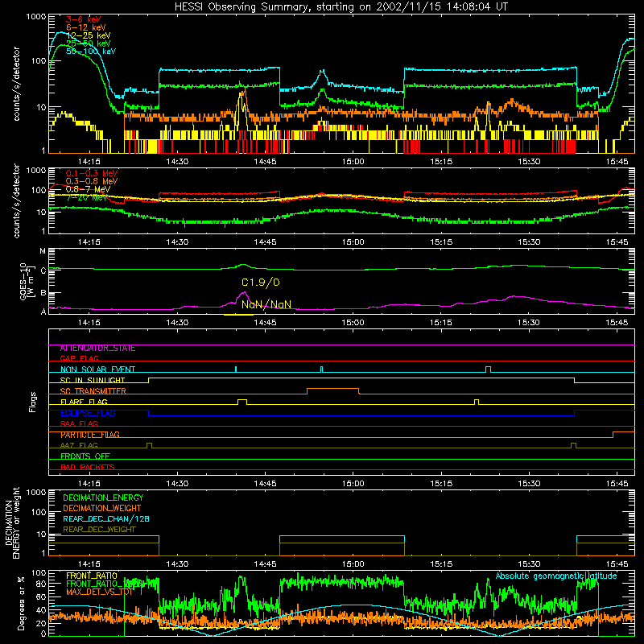
Task: Click the 15:30 tick label under the GOES panel
Action: (529, 323)
